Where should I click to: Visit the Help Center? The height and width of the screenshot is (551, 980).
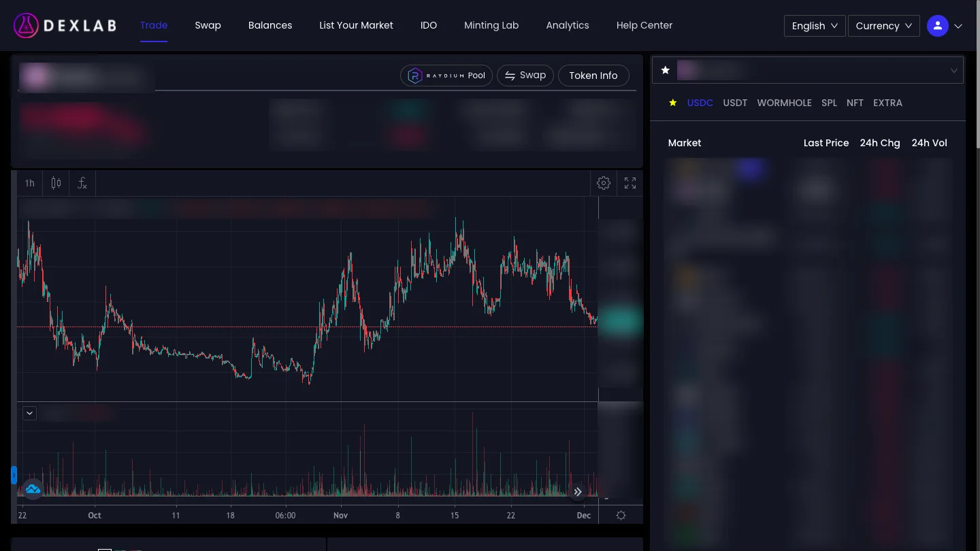coord(644,25)
